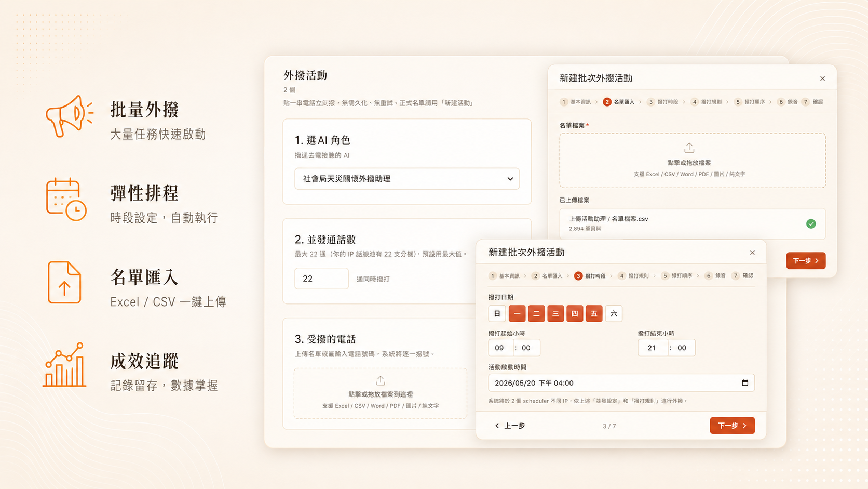This screenshot has width=868, height=489.
Task: Click the 1. 選 AI 角色 section title
Action: [322, 140]
